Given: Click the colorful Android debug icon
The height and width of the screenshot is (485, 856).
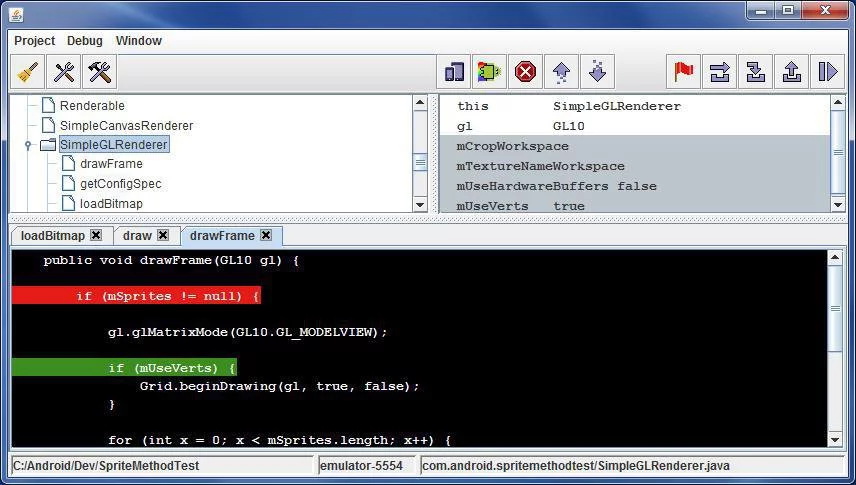Looking at the screenshot, I should [489, 72].
